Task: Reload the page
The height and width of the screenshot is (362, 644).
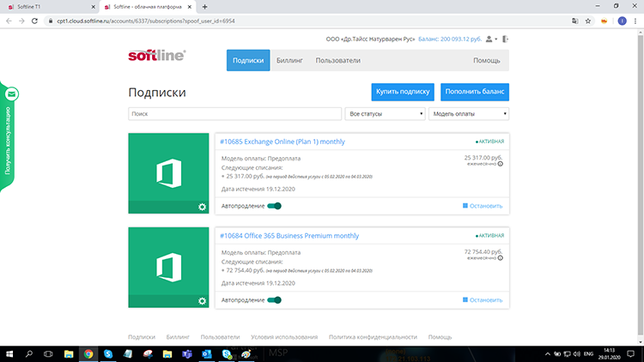Action: coord(34,21)
